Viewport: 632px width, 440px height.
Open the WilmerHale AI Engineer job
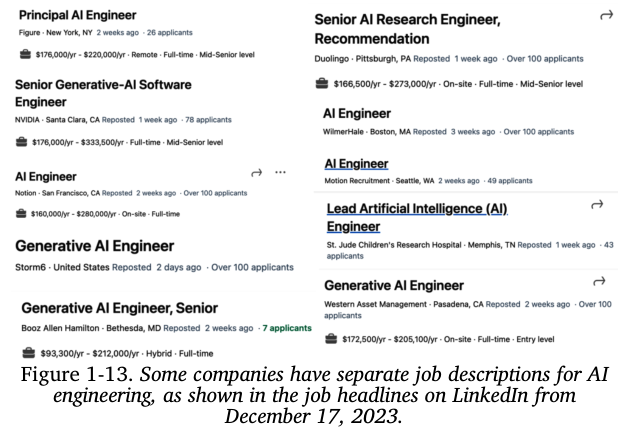356,113
